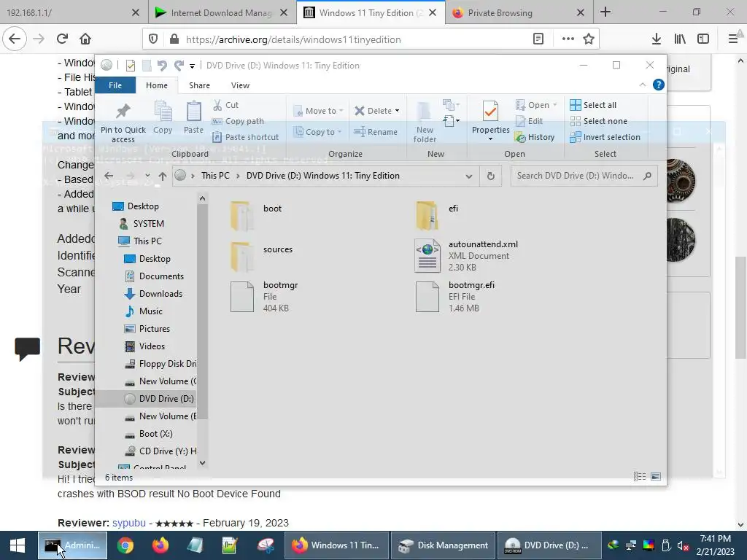Click History in the Open group
Viewport: 747px width, 560px height.
[535, 137]
